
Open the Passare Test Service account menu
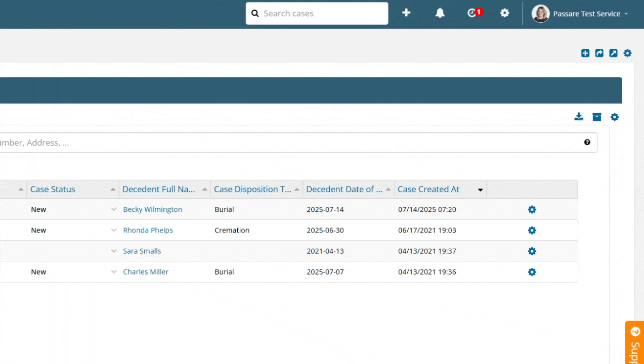point(590,14)
